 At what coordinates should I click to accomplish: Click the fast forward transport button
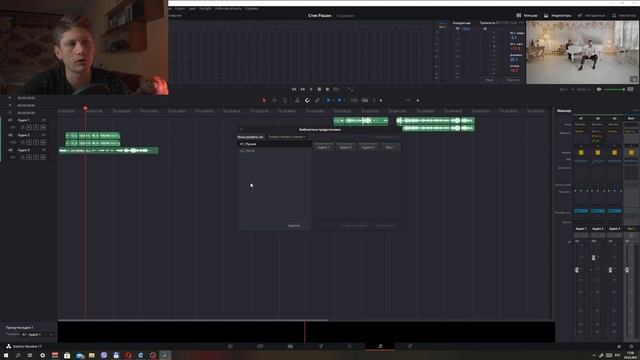302,89
